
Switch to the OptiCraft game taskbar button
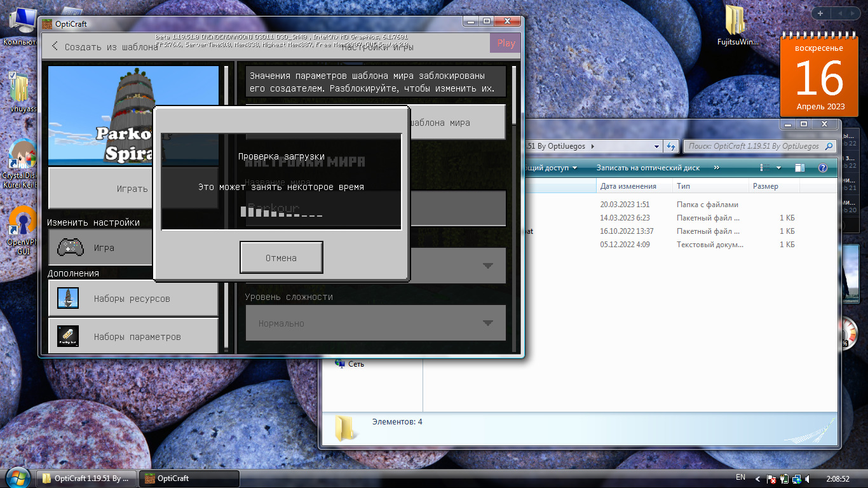(189, 478)
